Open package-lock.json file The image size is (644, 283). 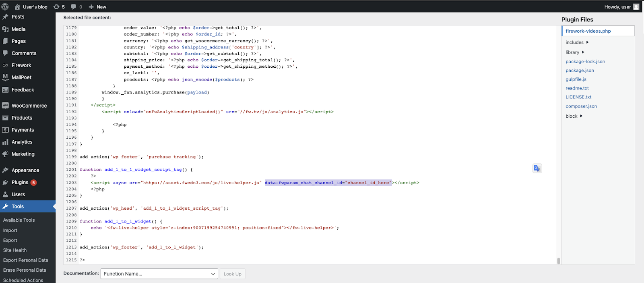tap(585, 62)
